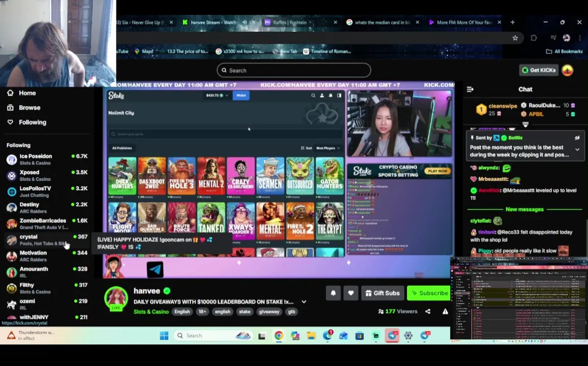Open the browser extensions puzzle icon
Screen dimensions: 588x366
(534, 38)
